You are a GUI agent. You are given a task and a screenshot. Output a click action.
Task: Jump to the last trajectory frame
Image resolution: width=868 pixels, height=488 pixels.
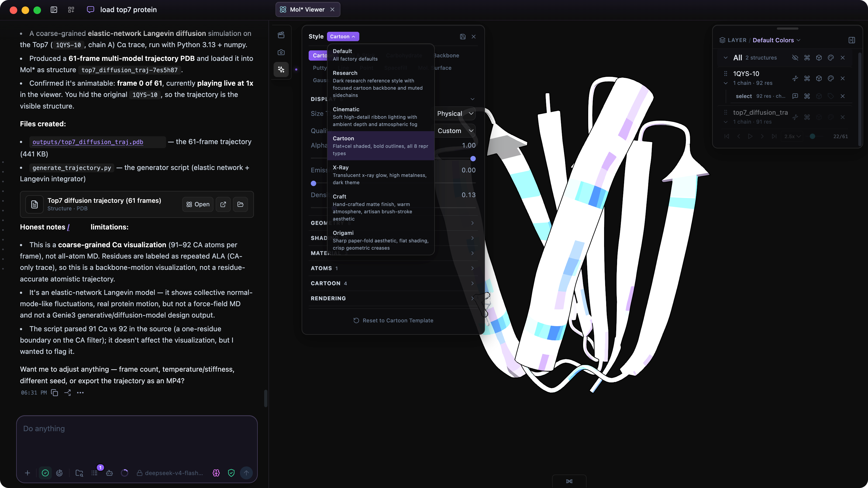(774, 136)
